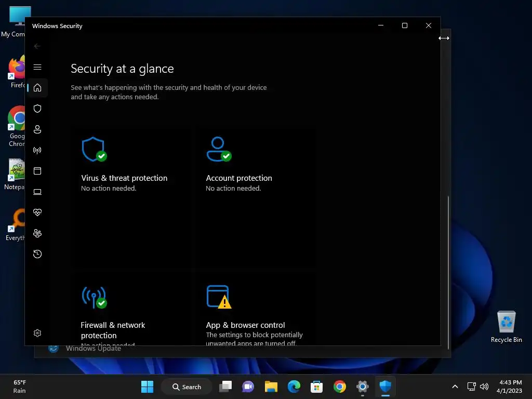This screenshot has width=532, height=399.
Task: Maximize the Windows Security window
Action: pyautogui.click(x=404, y=25)
